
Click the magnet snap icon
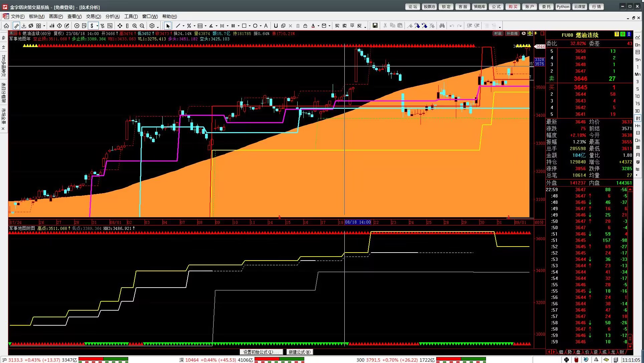pos(276,26)
